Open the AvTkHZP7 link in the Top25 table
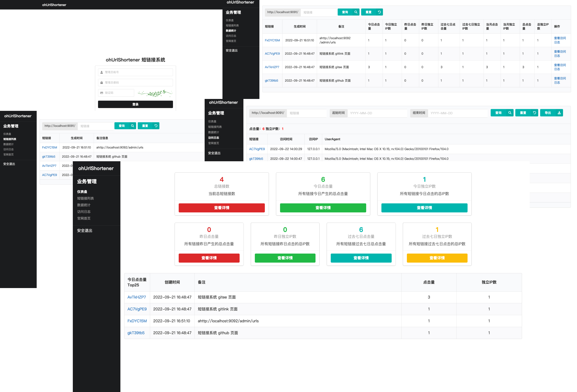Viewport: 577px width, 392px height. coord(136,297)
